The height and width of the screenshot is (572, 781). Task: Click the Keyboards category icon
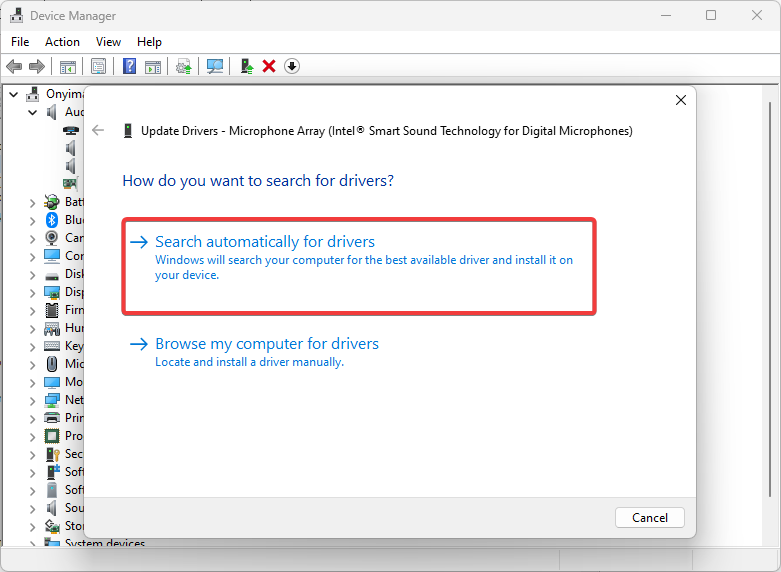pos(52,345)
